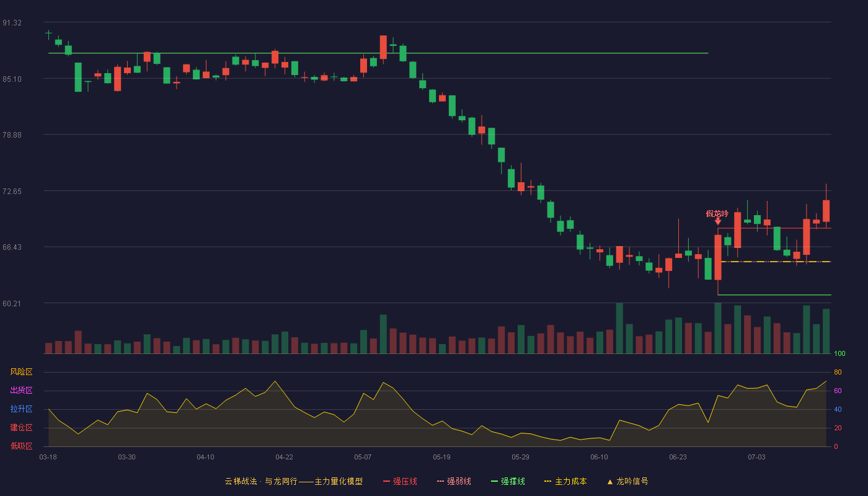The width and height of the screenshot is (868, 496).
Task: Toggle the 主力成本 legend entry
Action: coord(565,481)
